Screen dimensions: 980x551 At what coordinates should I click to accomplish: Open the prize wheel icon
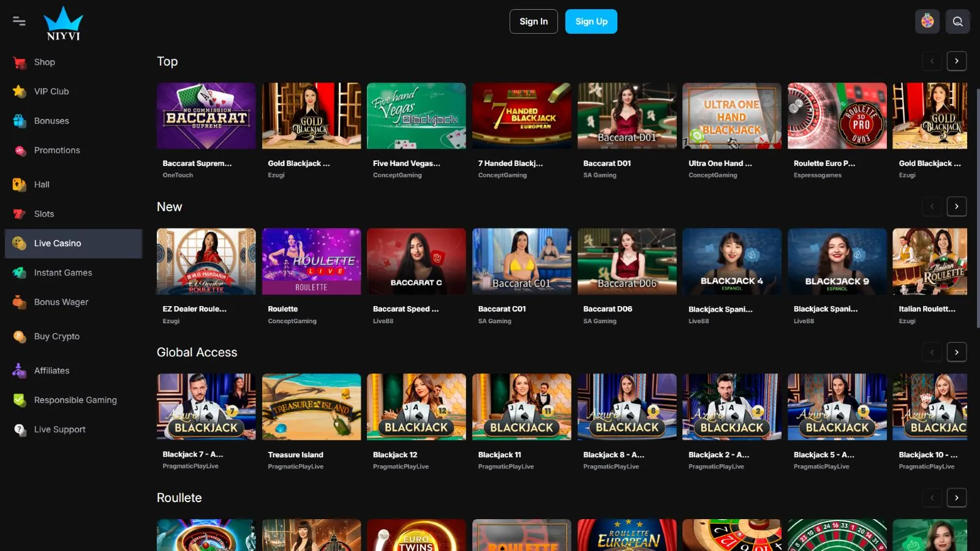coord(927,21)
